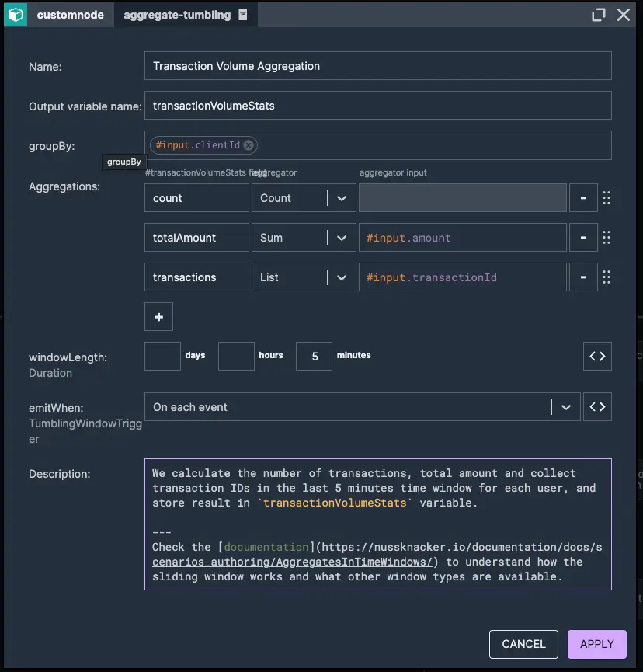
Task: Click the 'emitWhen:' label
Action: tap(56, 408)
